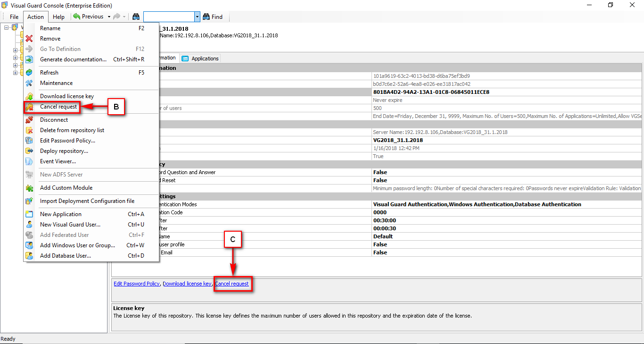The height and width of the screenshot is (344, 644).
Task: Open the File menu
Action: coord(13,17)
